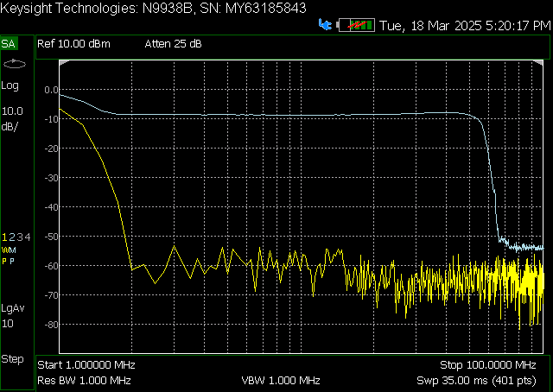Image resolution: width=553 pixels, height=392 pixels.
Task: Click the continuous sweep loop icon
Action: point(15,64)
